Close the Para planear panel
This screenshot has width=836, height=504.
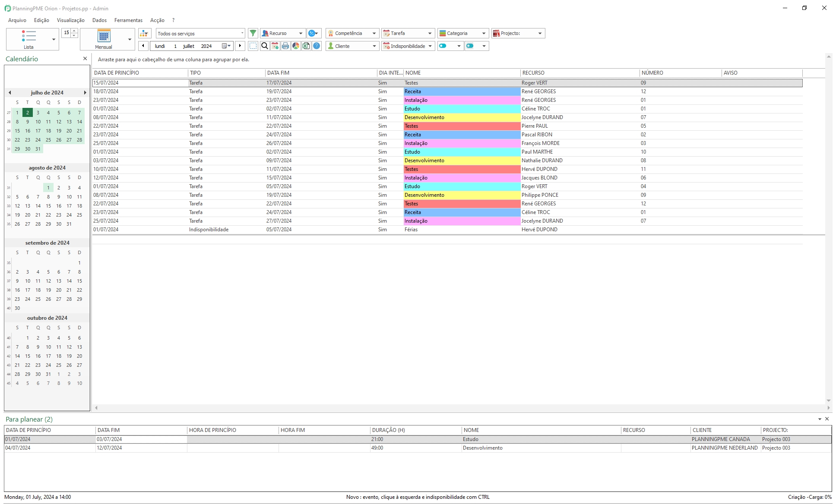click(827, 419)
